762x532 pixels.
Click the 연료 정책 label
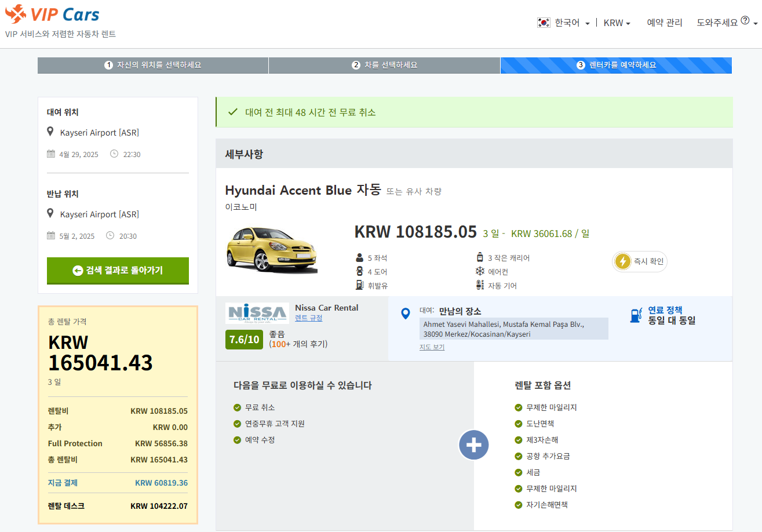tap(665, 310)
